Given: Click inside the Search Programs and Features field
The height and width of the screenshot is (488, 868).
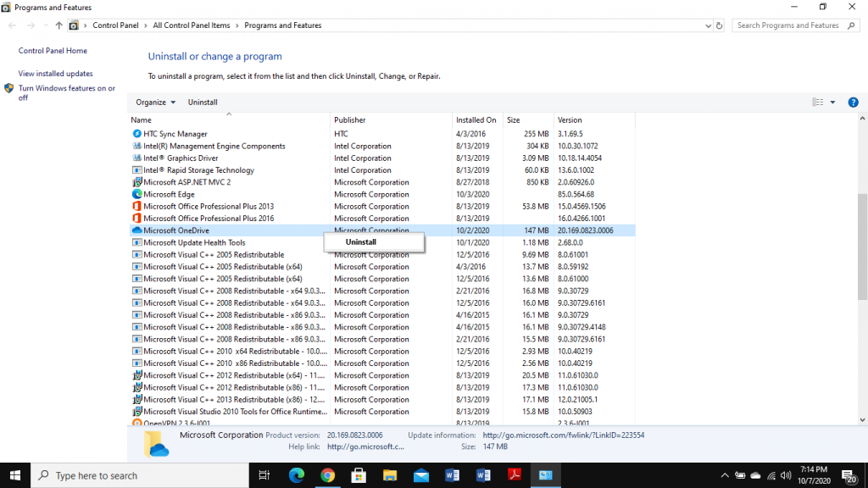Looking at the screenshot, I should pyautogui.click(x=788, y=25).
